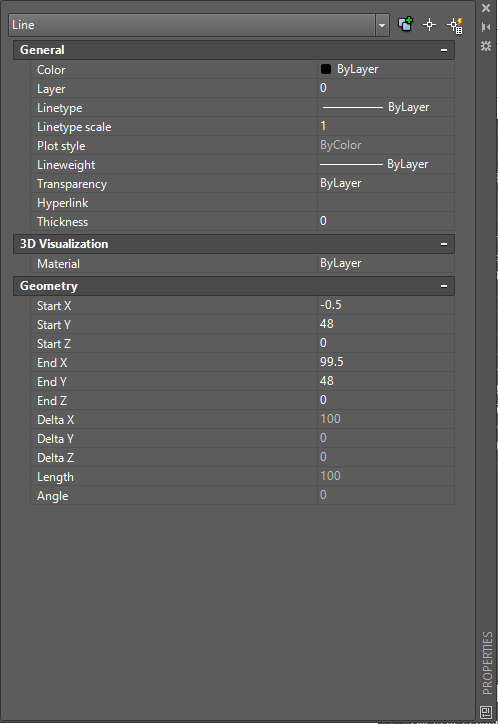Click the PROPERTIES vertical title bar
The image size is (498, 724).
pyautogui.click(x=487, y=663)
